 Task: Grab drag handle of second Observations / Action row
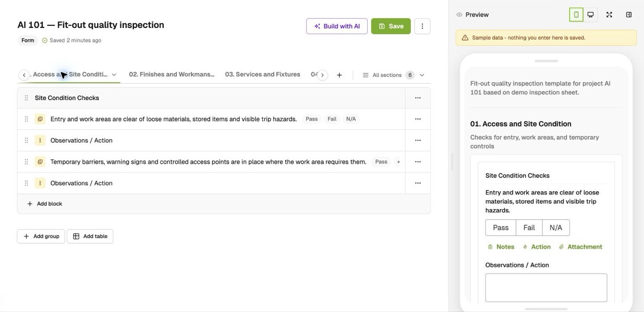[26, 183]
